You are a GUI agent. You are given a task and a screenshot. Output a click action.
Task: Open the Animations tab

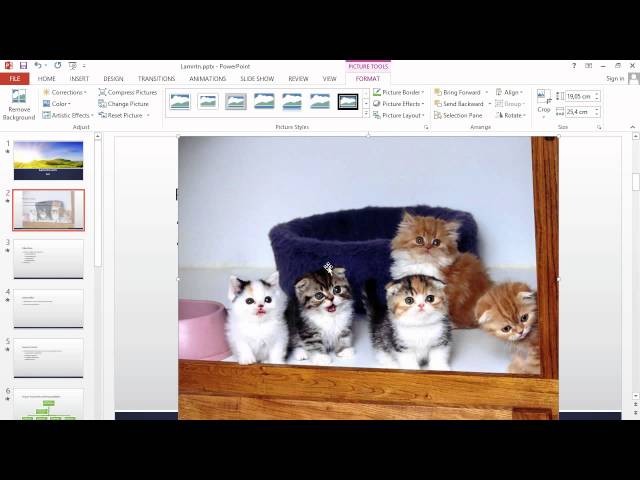pyautogui.click(x=207, y=78)
